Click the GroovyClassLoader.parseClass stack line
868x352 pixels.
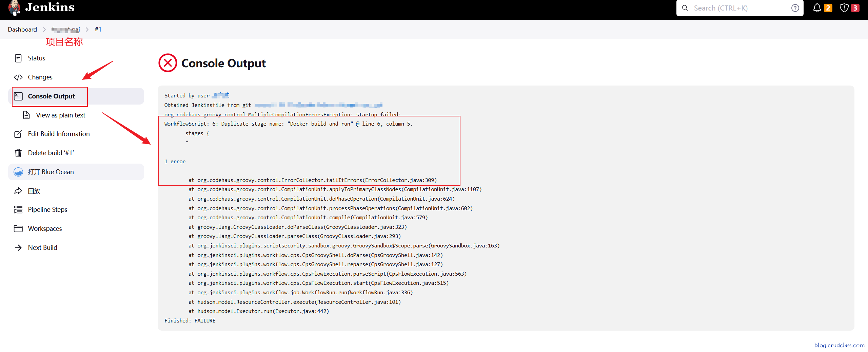pyautogui.click(x=295, y=236)
